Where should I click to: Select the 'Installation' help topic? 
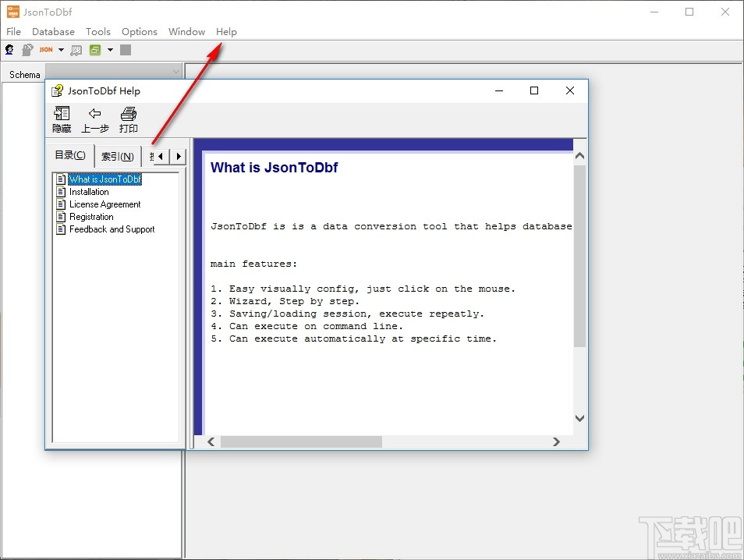tap(89, 192)
